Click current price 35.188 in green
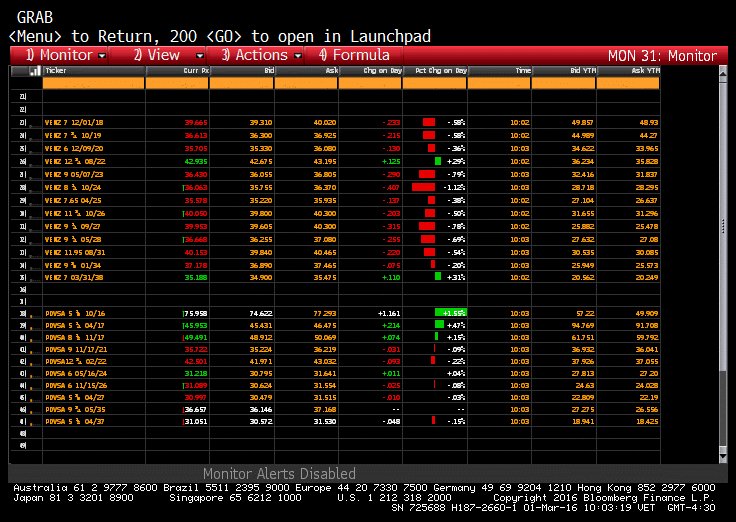Screen dimensions: 736x522 (196, 277)
